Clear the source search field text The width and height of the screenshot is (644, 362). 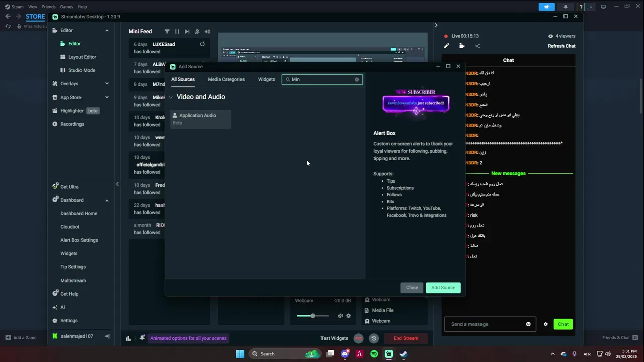[x=357, y=79]
